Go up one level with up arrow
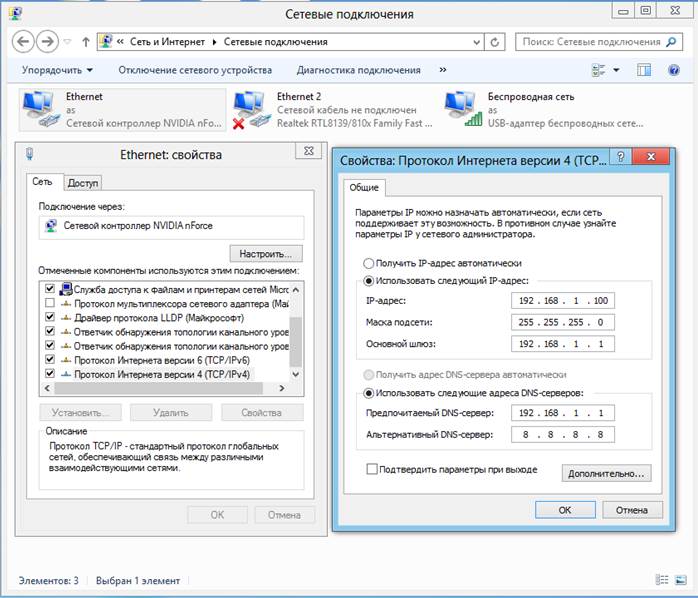 coord(85,42)
